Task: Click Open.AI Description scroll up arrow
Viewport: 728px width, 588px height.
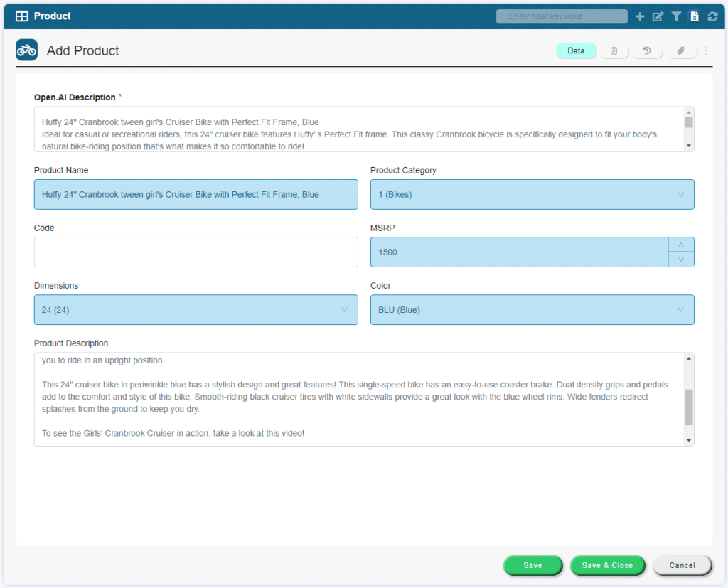Action: tap(689, 112)
